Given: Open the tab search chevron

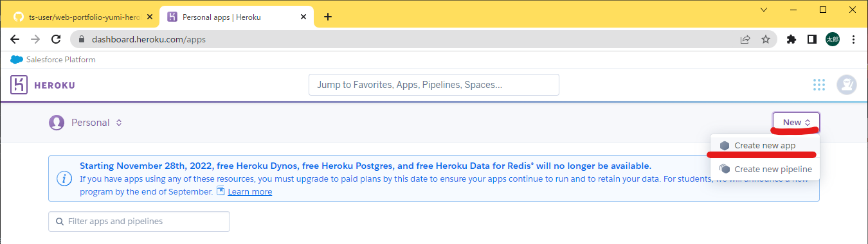Looking at the screenshot, I should click(763, 10).
